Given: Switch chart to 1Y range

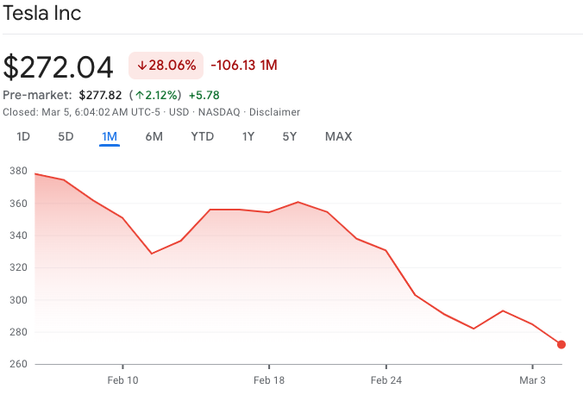Looking at the screenshot, I should click(x=248, y=137).
